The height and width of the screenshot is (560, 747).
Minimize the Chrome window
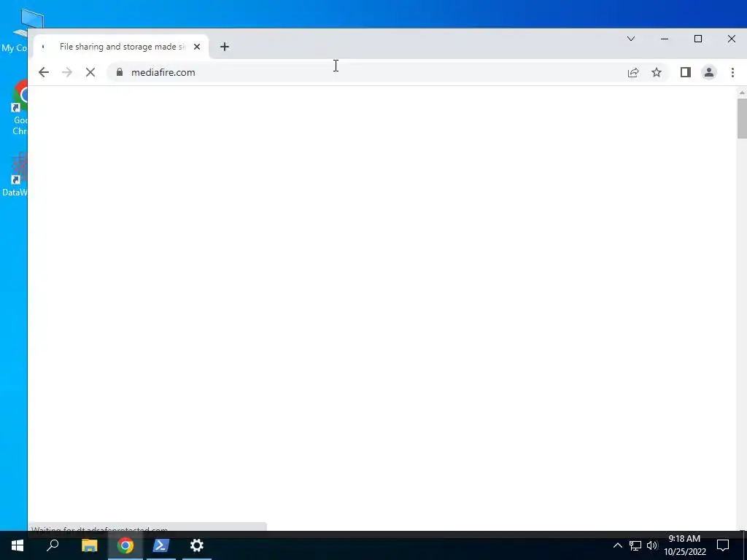pos(665,39)
